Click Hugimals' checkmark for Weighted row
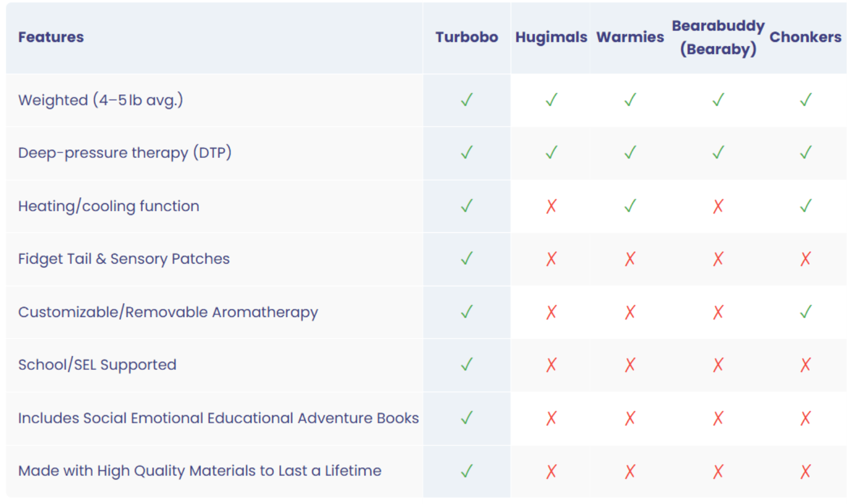Image resolution: width=849 pixels, height=504 pixels. 551,100
